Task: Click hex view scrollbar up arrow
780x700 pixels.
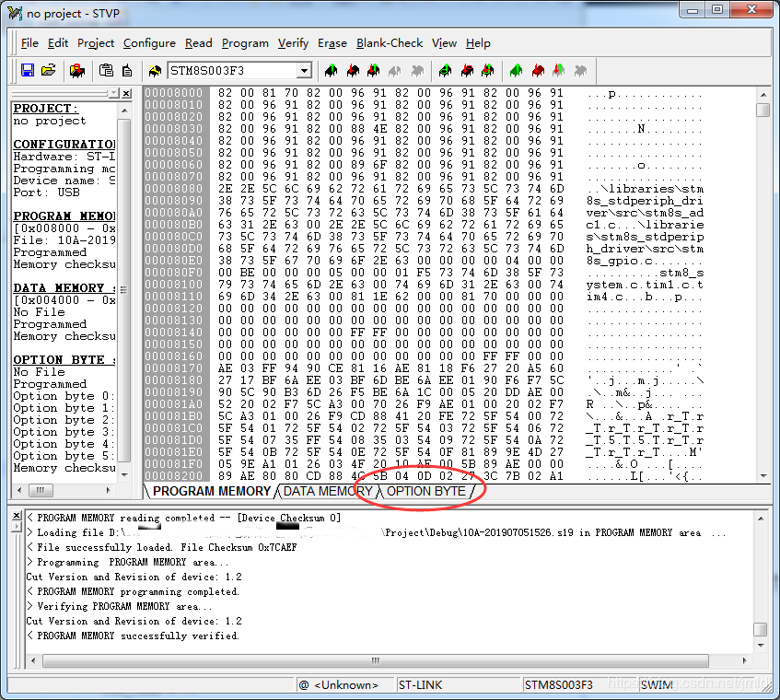Action: tap(763, 94)
